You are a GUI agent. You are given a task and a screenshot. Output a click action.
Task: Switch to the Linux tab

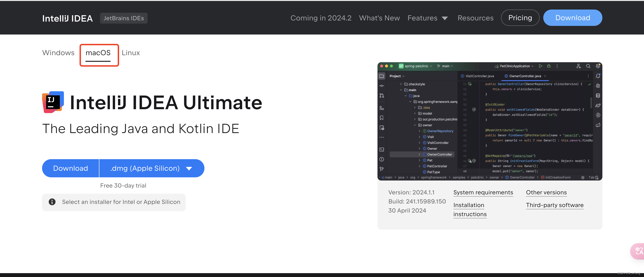tap(131, 53)
